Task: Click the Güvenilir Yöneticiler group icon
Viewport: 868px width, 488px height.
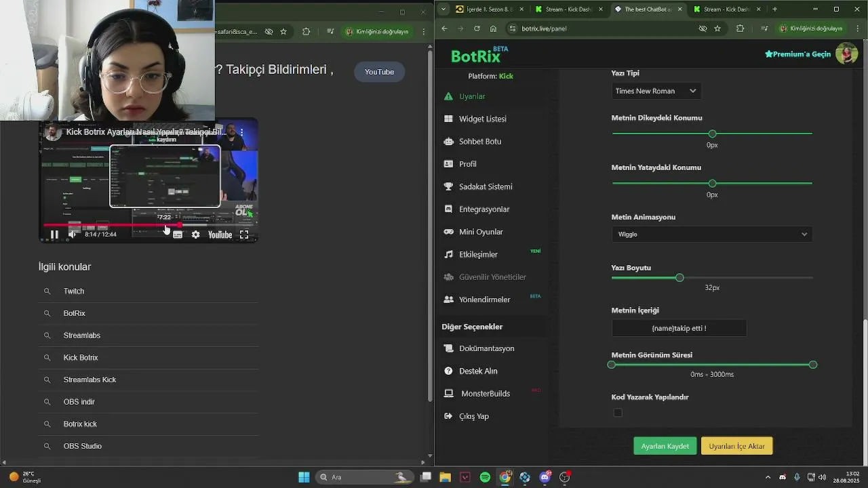Action: click(448, 277)
